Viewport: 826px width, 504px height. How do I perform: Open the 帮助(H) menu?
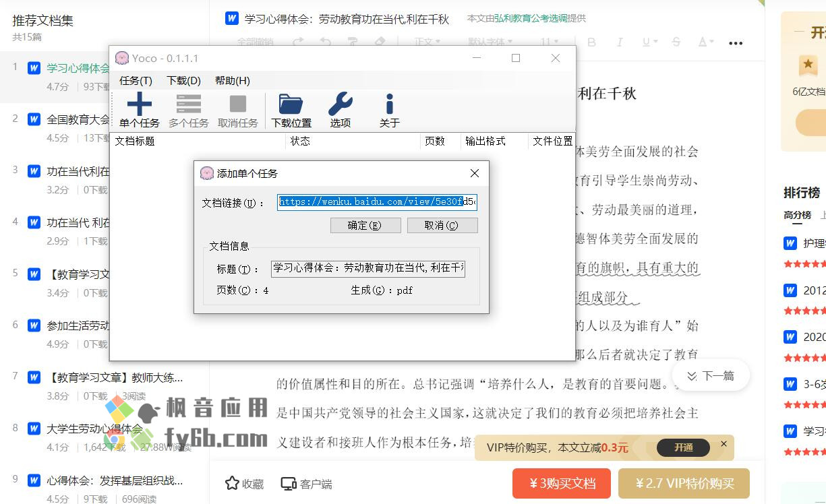(x=232, y=80)
